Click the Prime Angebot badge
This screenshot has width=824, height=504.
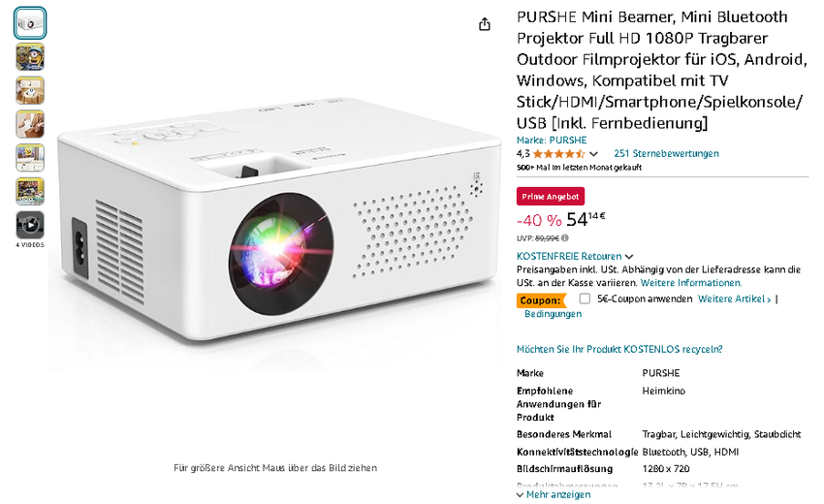[x=551, y=197]
